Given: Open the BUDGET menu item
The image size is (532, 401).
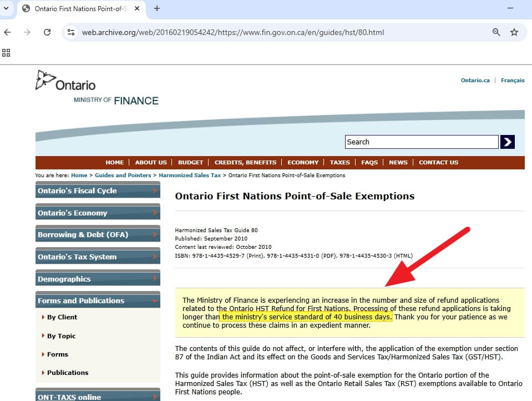Looking at the screenshot, I should pyautogui.click(x=190, y=162).
